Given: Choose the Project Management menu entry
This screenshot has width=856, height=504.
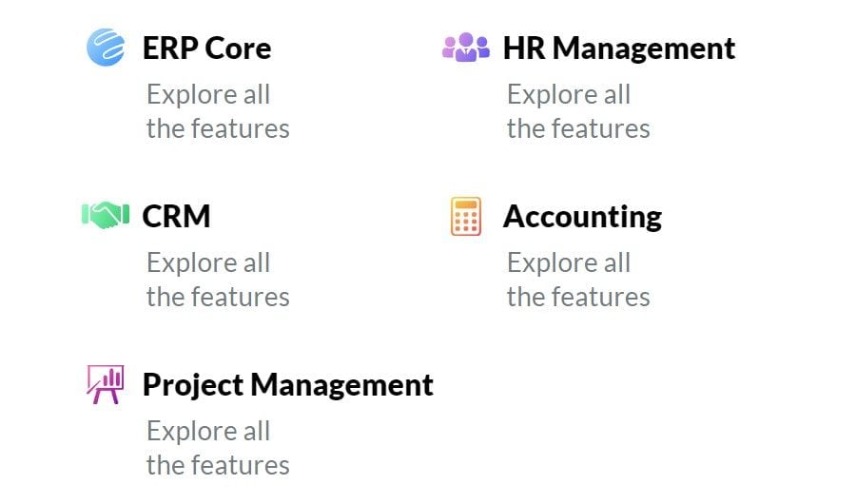Looking at the screenshot, I should point(260,421).
